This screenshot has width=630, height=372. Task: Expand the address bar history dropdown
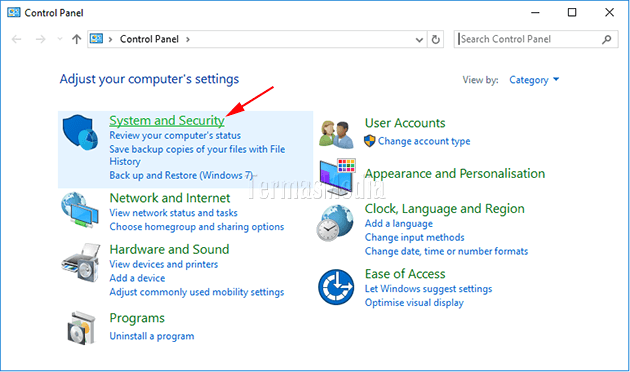[x=419, y=40]
